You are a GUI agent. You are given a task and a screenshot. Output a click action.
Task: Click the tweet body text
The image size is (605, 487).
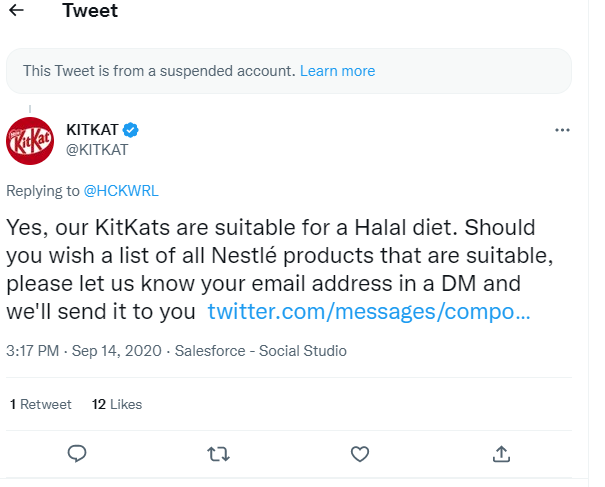(260, 252)
